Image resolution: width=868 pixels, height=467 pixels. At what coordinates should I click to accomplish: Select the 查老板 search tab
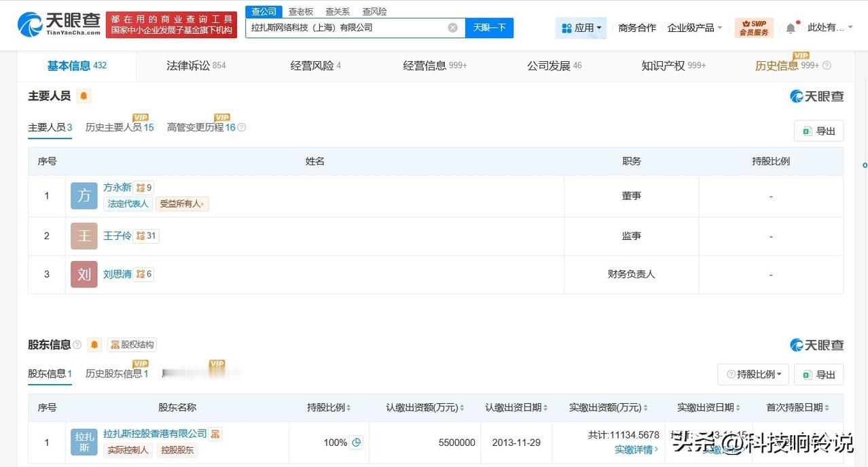pos(301,12)
